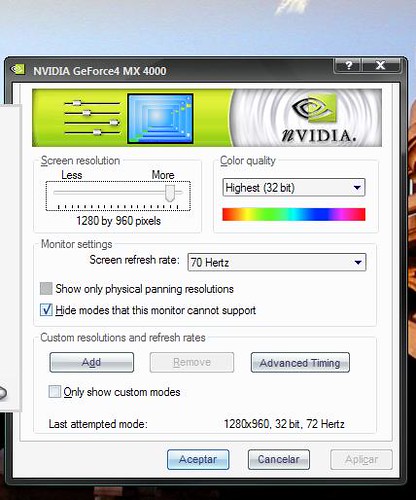The height and width of the screenshot is (500, 416).
Task: Click the rainbow color quality bar
Action: coord(294,214)
